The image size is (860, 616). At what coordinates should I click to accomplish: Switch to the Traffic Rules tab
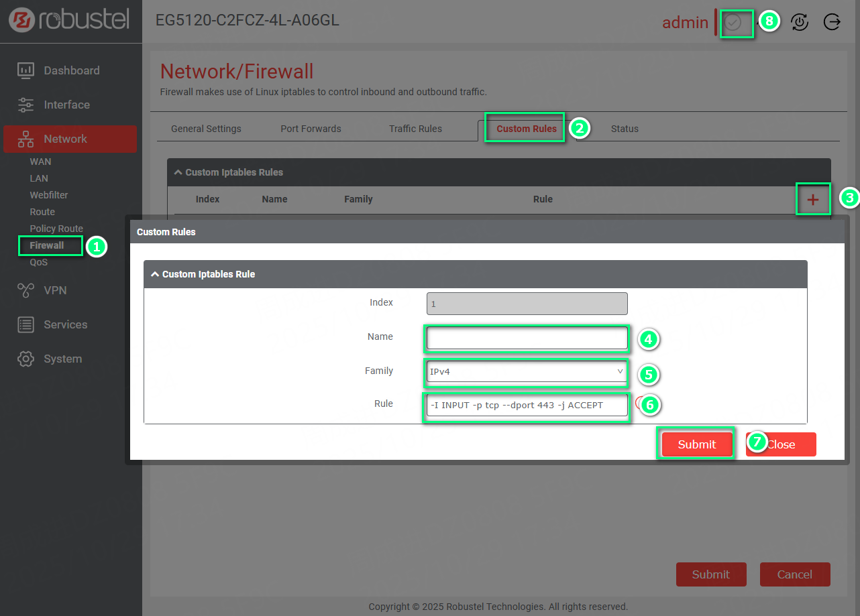[415, 129]
